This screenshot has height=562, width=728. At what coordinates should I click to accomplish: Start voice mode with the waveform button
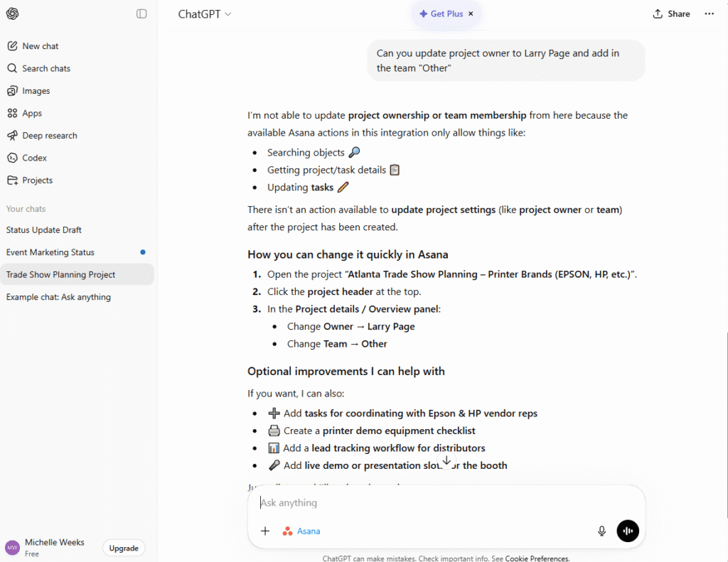[x=628, y=531]
